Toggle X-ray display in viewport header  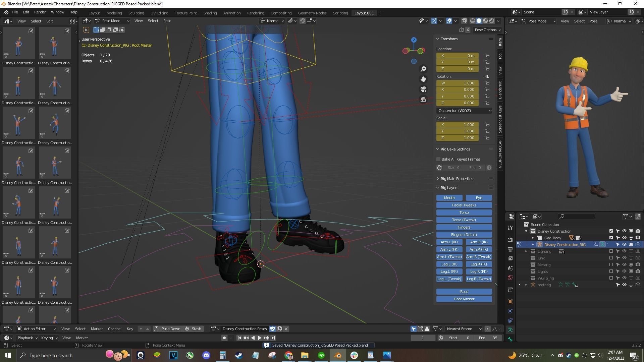click(x=464, y=21)
